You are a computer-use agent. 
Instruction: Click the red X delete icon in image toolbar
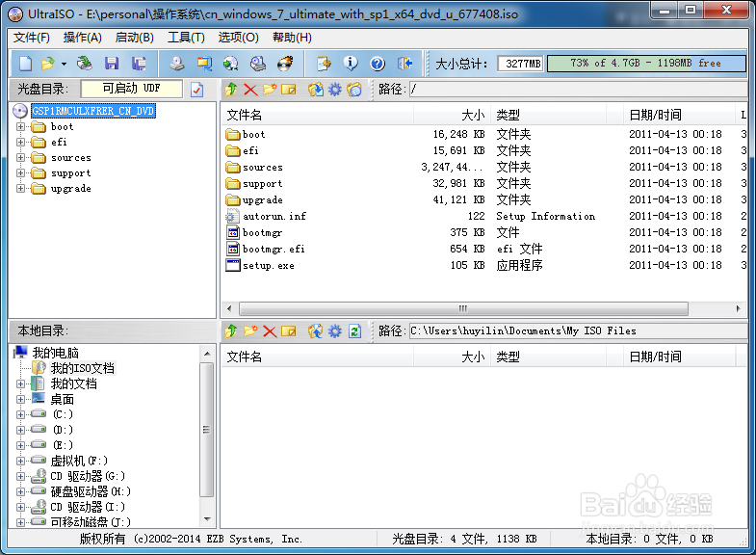coord(250,90)
